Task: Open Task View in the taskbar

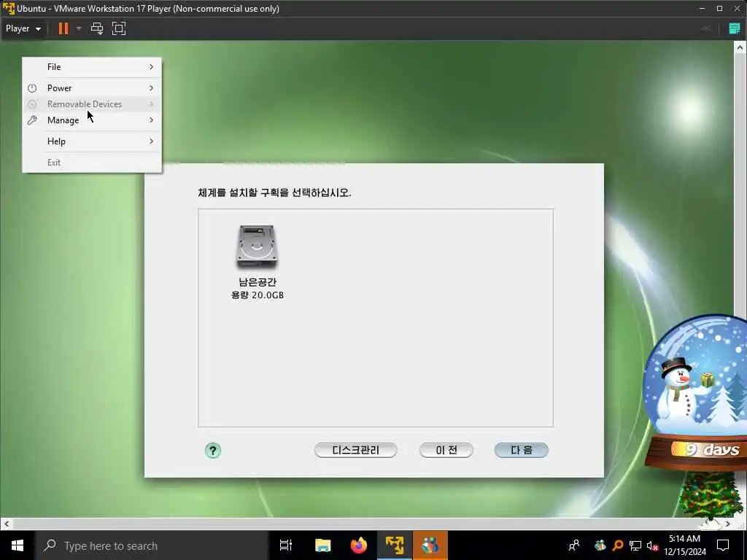Action: (x=286, y=545)
